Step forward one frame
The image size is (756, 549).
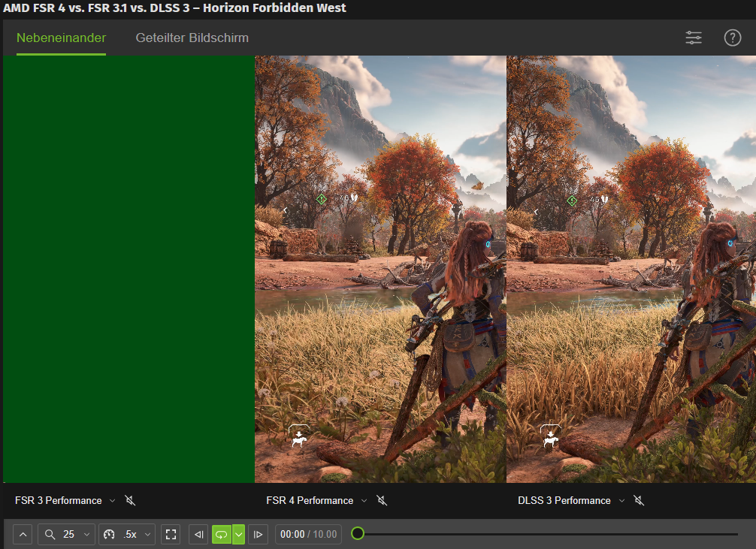pos(258,534)
